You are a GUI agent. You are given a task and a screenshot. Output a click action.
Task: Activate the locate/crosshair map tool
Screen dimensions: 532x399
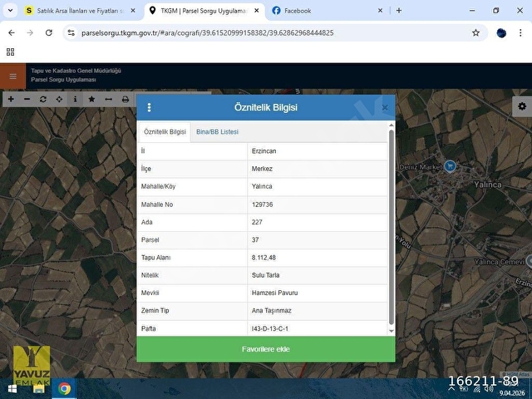coord(59,99)
